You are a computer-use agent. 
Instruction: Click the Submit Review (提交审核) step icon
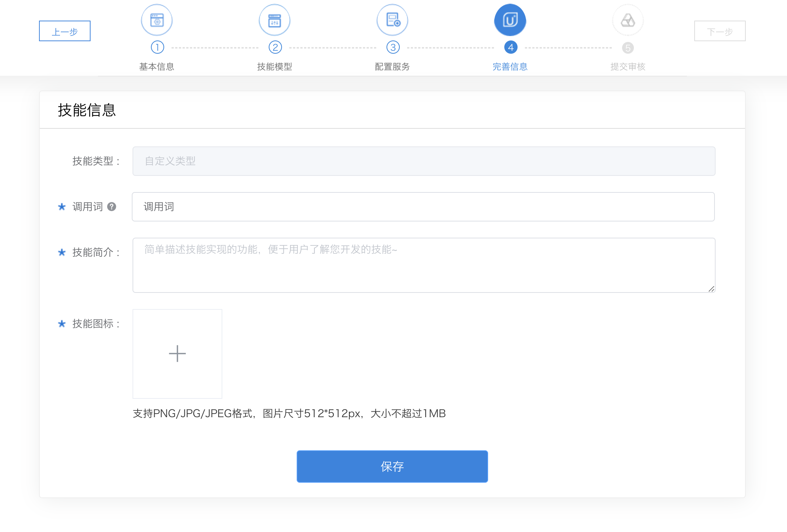(628, 20)
